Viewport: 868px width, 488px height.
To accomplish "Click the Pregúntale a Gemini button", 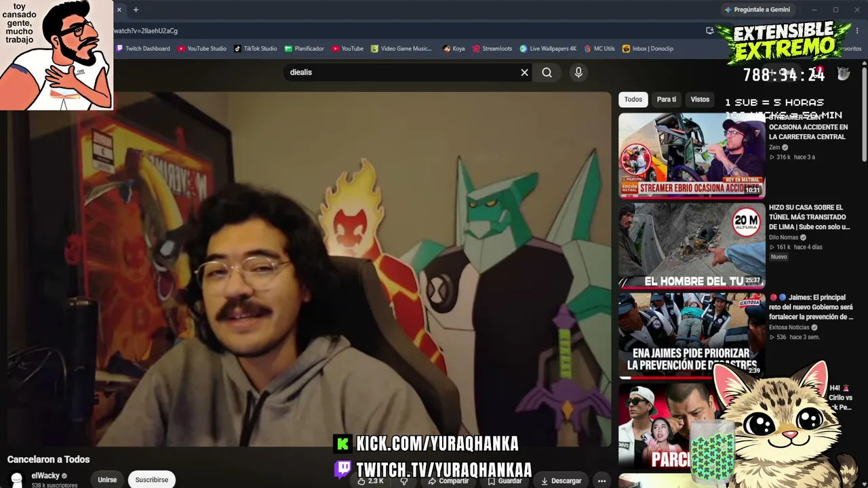I will (757, 9).
